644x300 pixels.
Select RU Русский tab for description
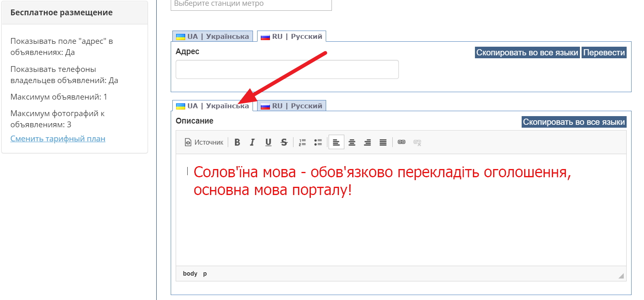(x=292, y=106)
